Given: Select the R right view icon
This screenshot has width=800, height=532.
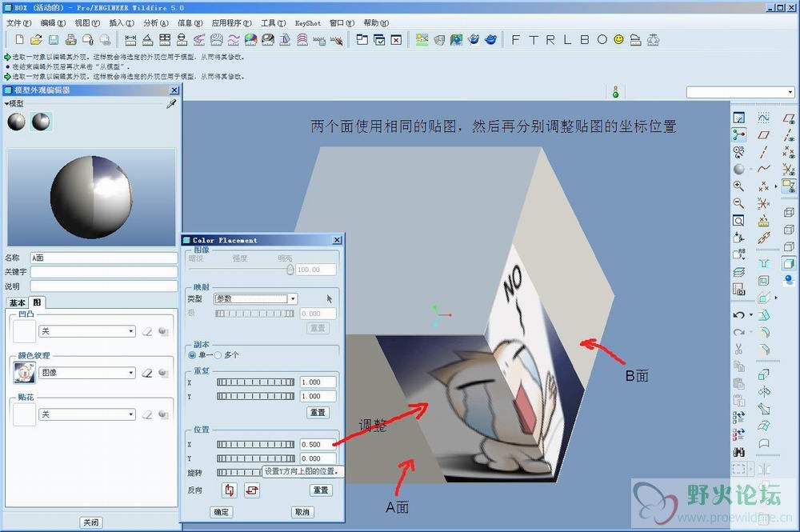Looking at the screenshot, I should [x=550, y=40].
